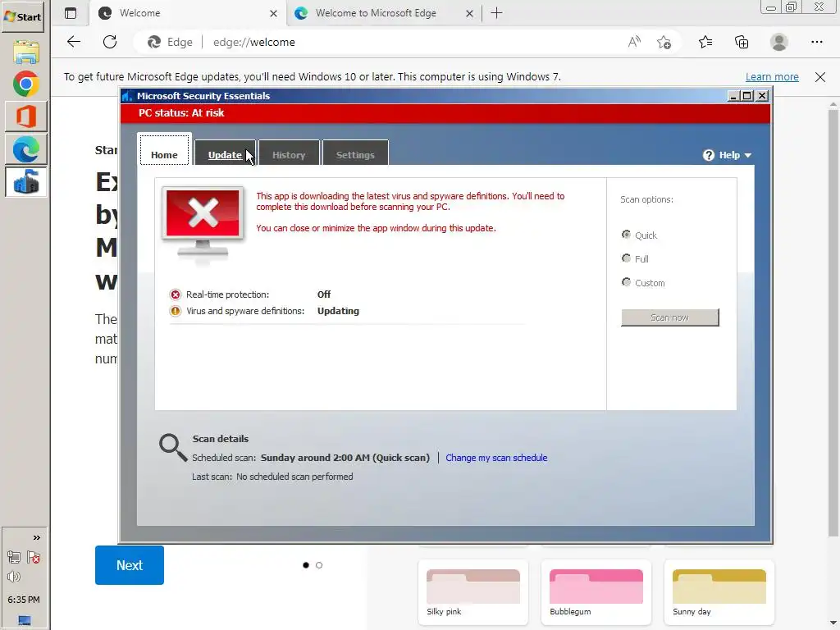Expand the Help dropdown menu
The image size is (840, 630).
point(727,155)
